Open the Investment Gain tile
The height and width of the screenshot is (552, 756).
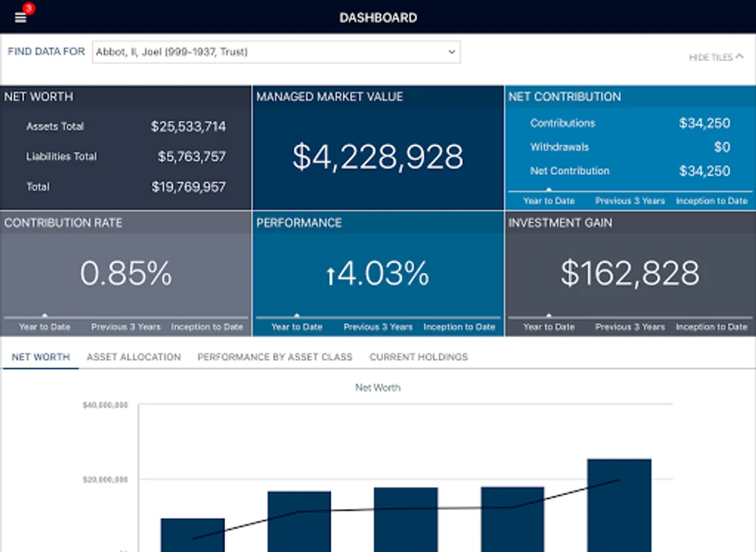(x=630, y=273)
